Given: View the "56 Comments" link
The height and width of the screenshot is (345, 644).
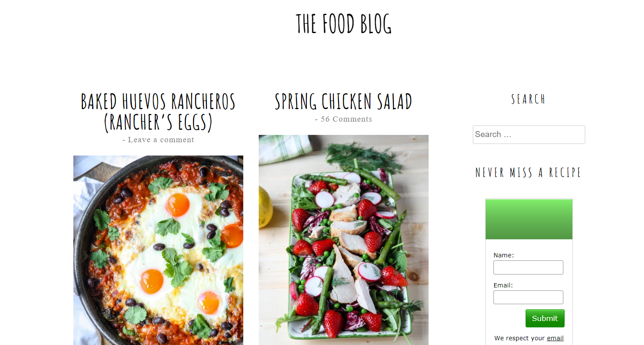Looking at the screenshot, I should tap(346, 119).
